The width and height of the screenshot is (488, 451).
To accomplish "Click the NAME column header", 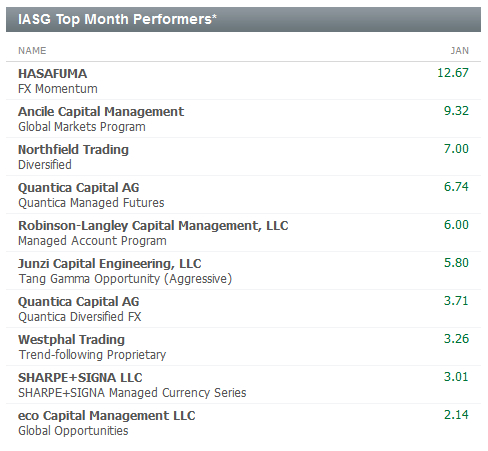I will tap(32, 51).
